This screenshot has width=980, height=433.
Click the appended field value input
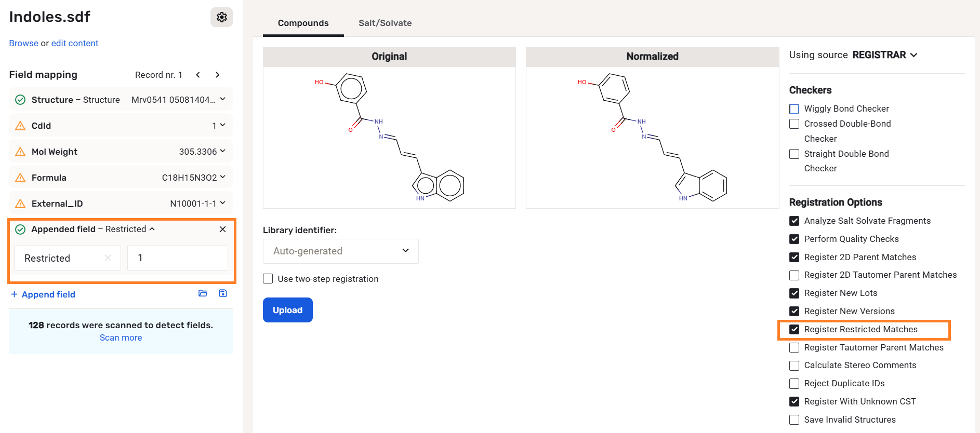[x=177, y=258]
